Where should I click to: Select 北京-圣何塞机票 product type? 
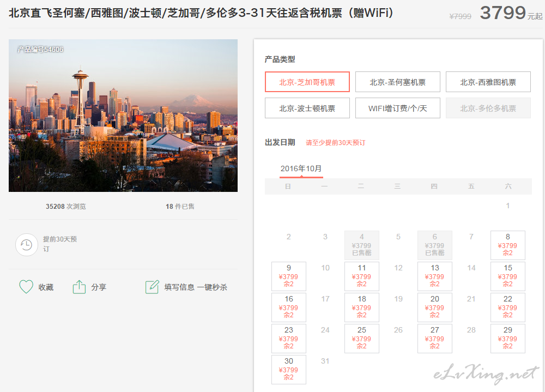coord(398,82)
